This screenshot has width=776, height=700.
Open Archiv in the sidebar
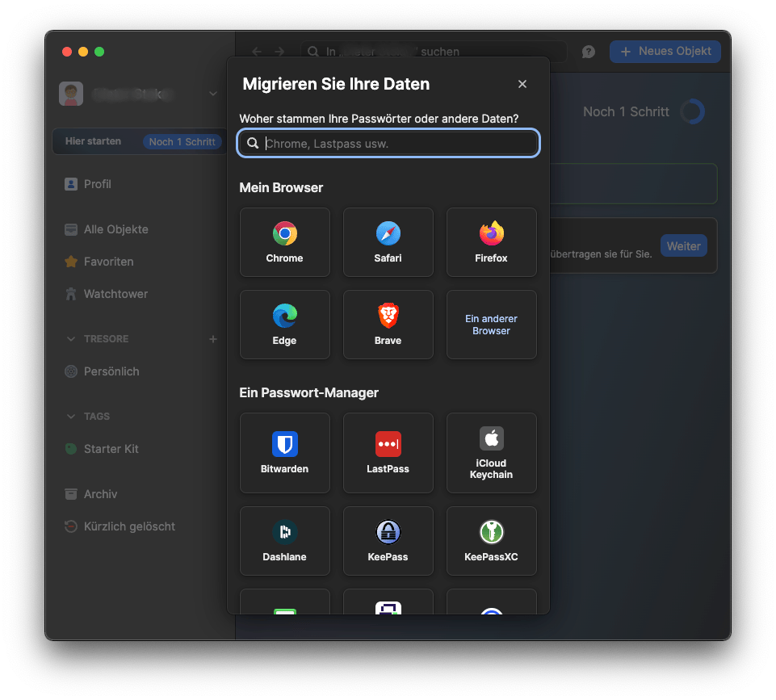point(91,494)
